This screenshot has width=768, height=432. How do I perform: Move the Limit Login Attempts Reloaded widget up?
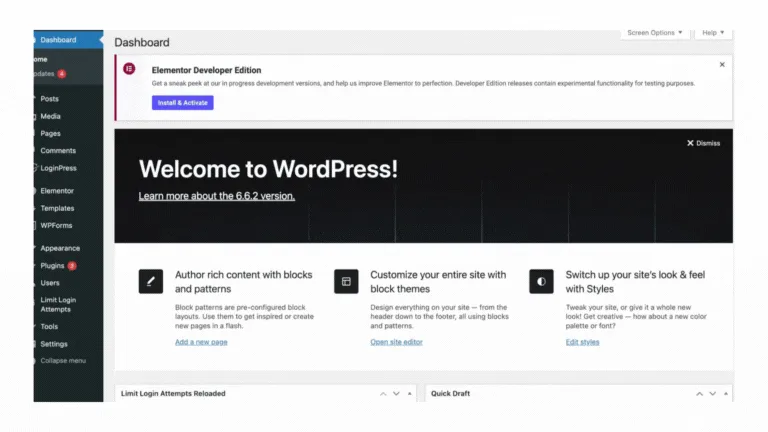383,394
